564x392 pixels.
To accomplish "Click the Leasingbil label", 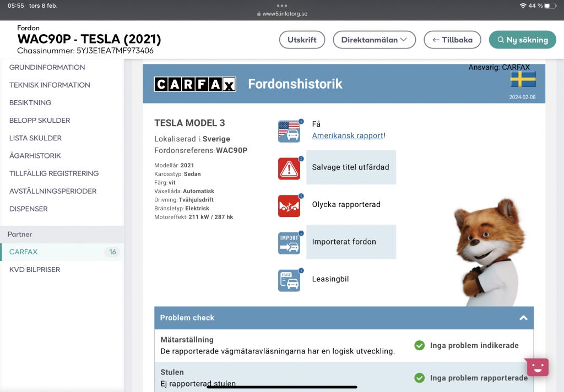I will (x=330, y=279).
